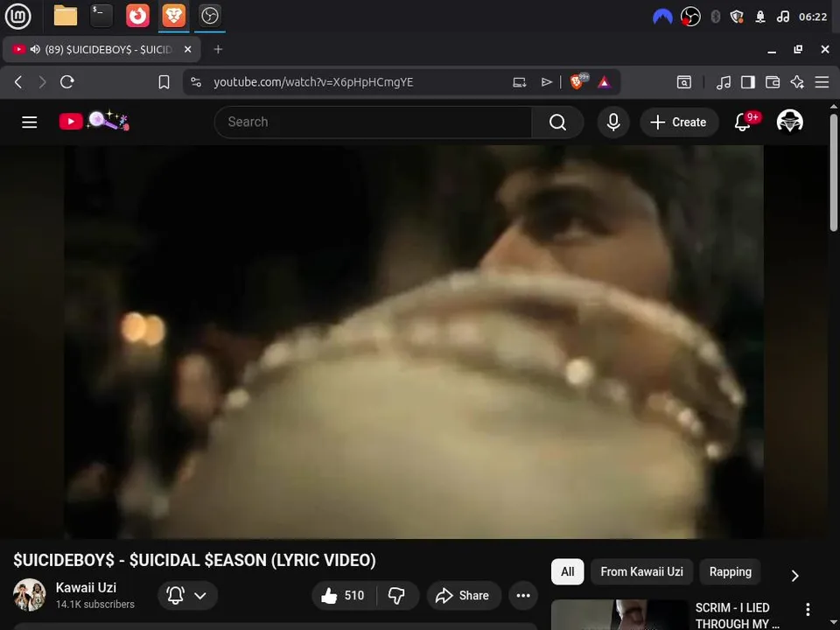Open the Brave Rewards triangle icon
Image resolution: width=840 pixels, height=630 pixels.
(x=604, y=82)
